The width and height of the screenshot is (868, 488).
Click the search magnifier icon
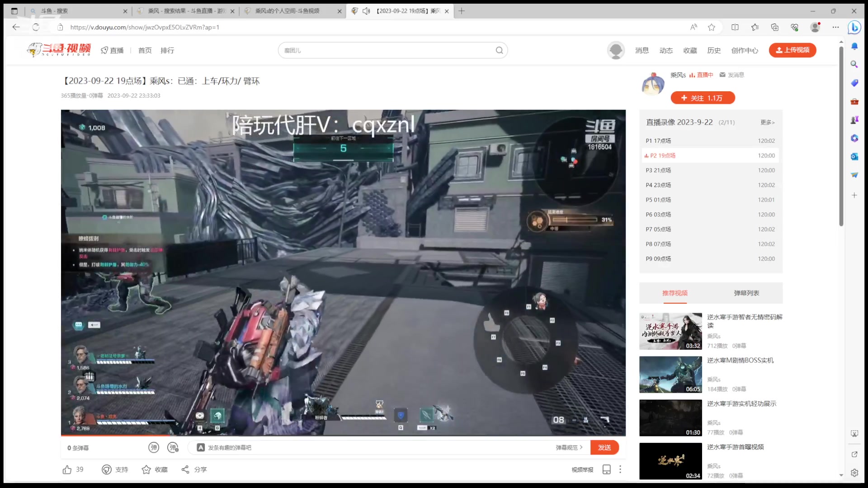(499, 50)
